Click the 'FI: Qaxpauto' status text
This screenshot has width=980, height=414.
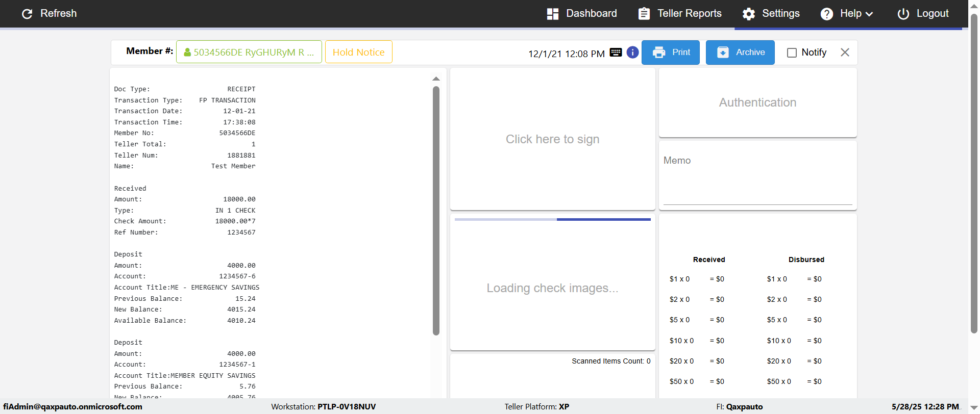[740, 407]
